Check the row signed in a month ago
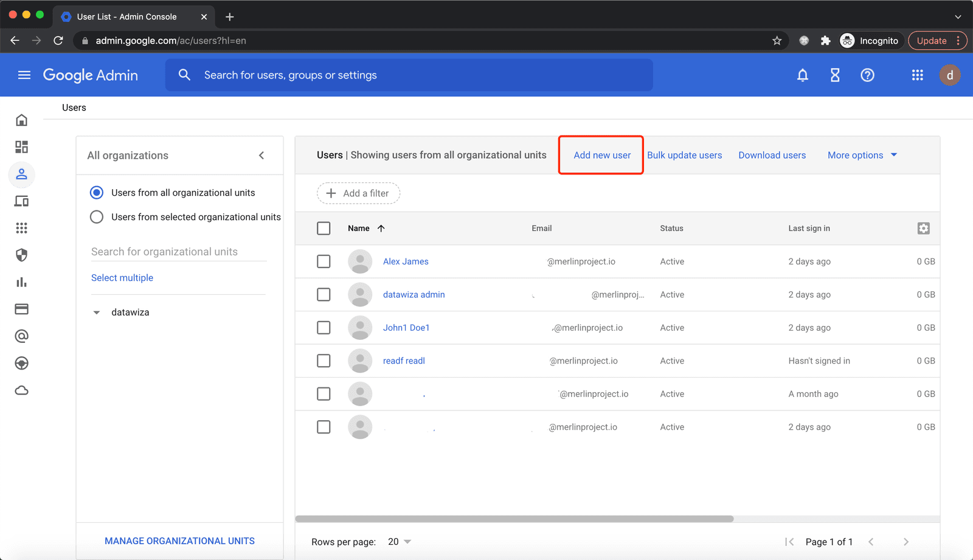Image resolution: width=973 pixels, height=560 pixels. [x=324, y=394]
